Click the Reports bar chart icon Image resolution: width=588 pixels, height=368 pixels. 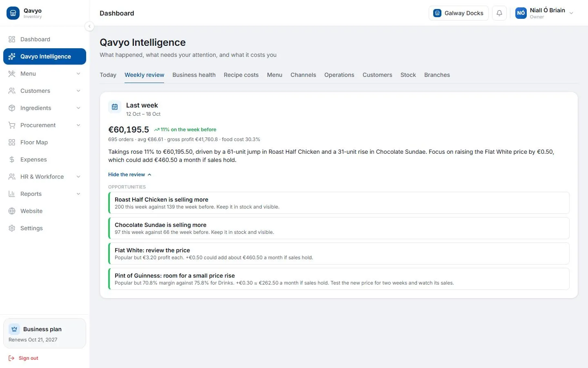[12, 194]
